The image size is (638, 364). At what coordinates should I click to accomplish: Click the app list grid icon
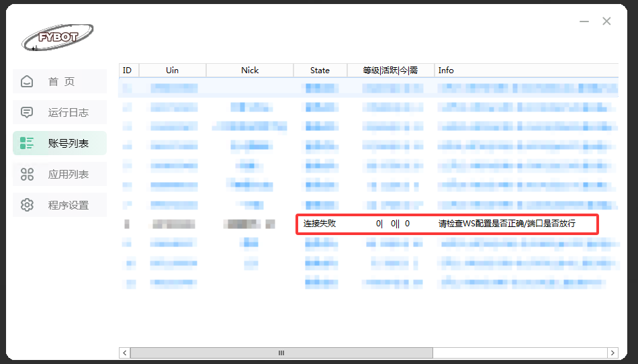pos(27,174)
